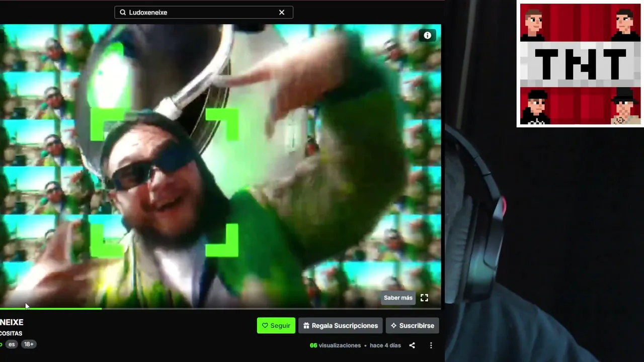
Task: Click '66 visualizaciones' text
Action: [335, 345]
